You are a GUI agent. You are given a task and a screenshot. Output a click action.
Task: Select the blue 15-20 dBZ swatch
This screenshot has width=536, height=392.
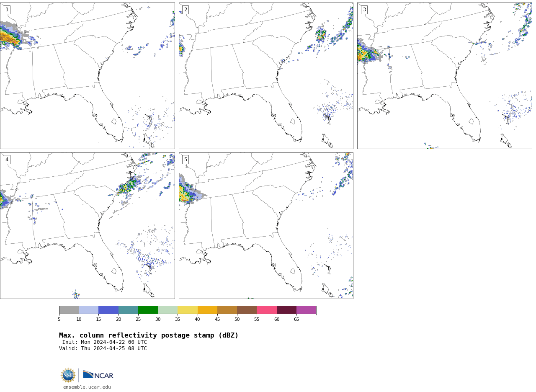point(108,310)
